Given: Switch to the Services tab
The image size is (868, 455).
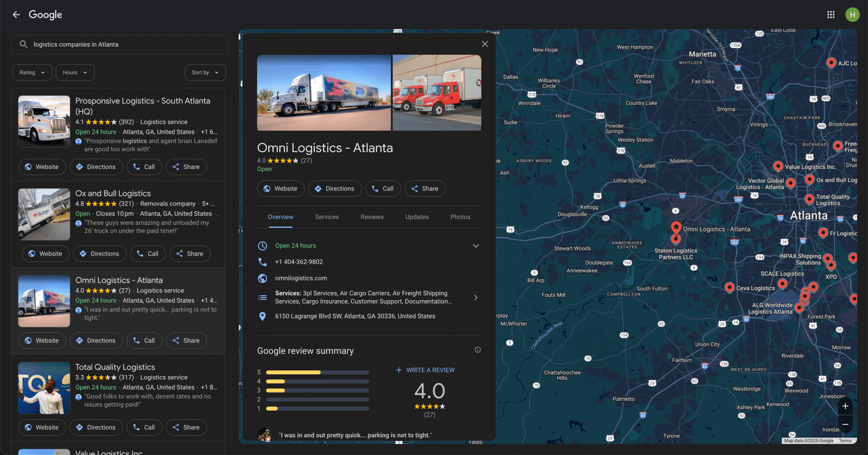Looking at the screenshot, I should pos(327,217).
